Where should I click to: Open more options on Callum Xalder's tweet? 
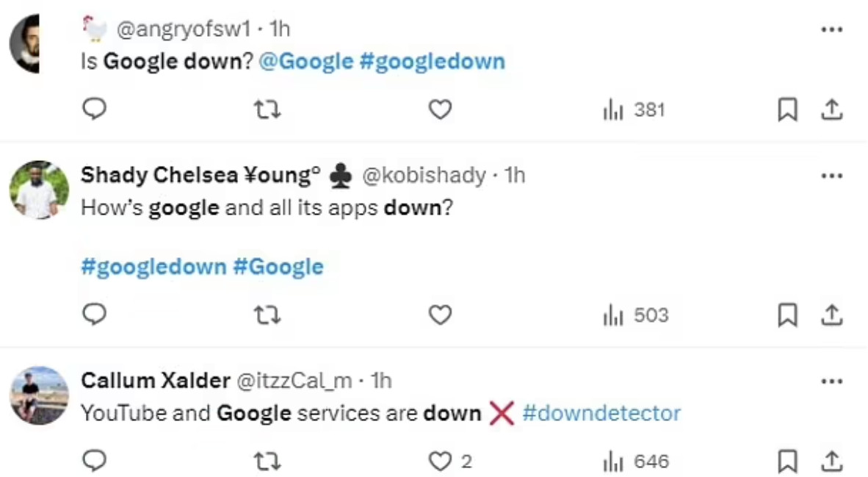[831, 381]
